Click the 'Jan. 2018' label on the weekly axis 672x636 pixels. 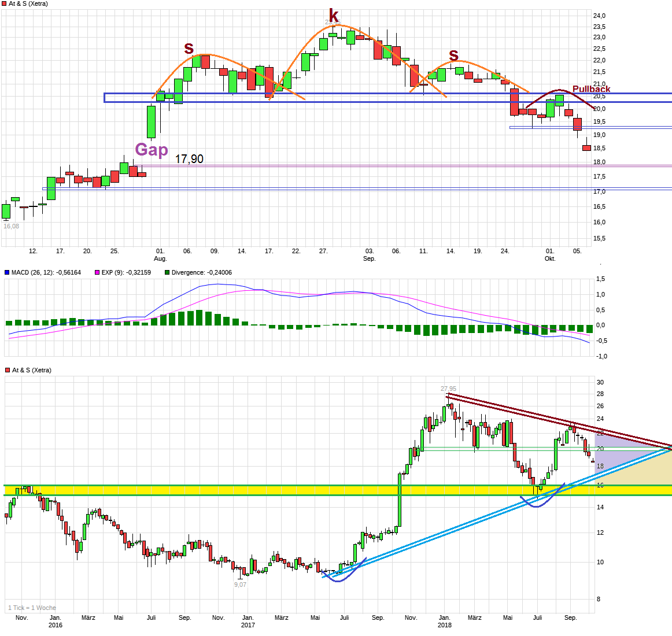pyautogui.click(x=444, y=622)
